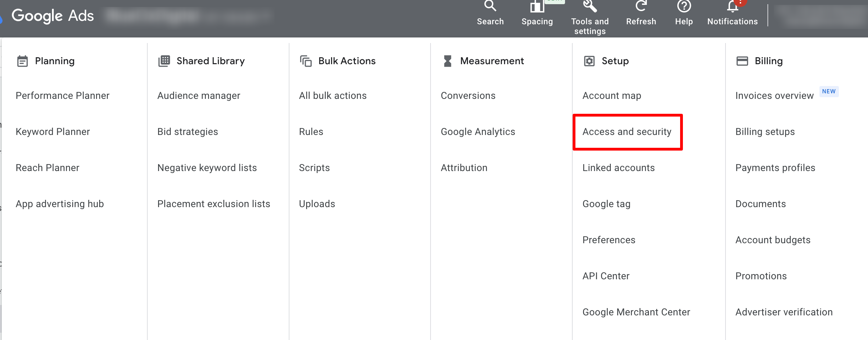
Task: Open the Notifications bell icon
Action: (732, 6)
